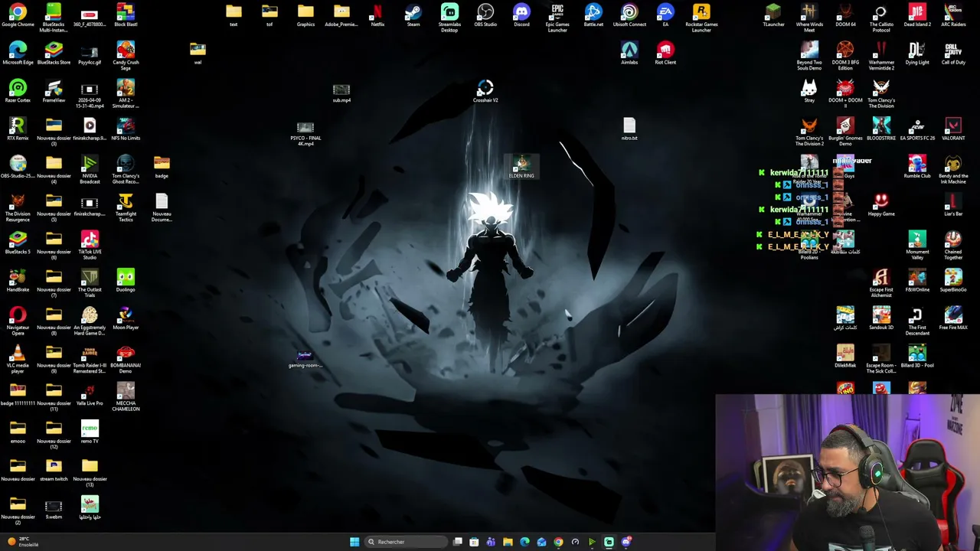Select the Moon Player desktop icon
Screen dimensions: 980x551
tap(126, 318)
